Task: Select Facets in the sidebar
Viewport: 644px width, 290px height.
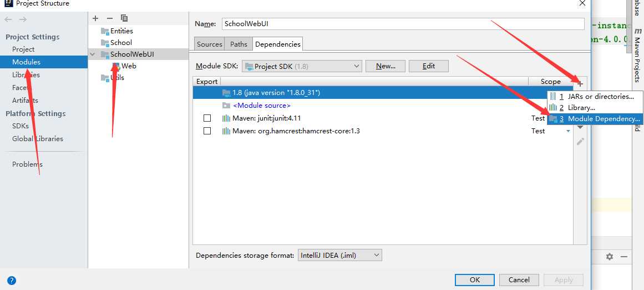Action: click(22, 88)
